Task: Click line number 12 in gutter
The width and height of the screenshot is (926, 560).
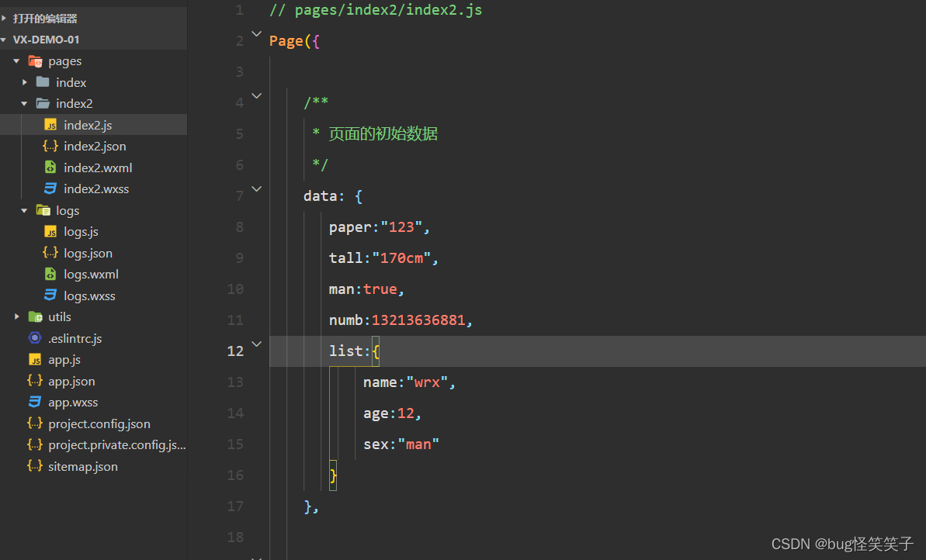Action: tap(235, 351)
